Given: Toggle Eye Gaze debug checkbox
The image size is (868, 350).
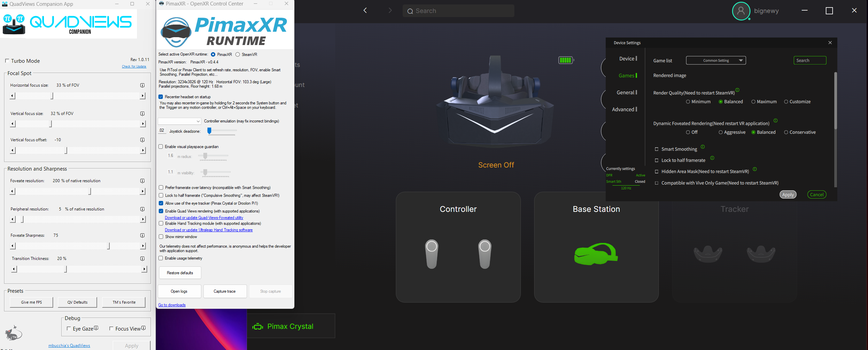Looking at the screenshot, I should 69,329.
